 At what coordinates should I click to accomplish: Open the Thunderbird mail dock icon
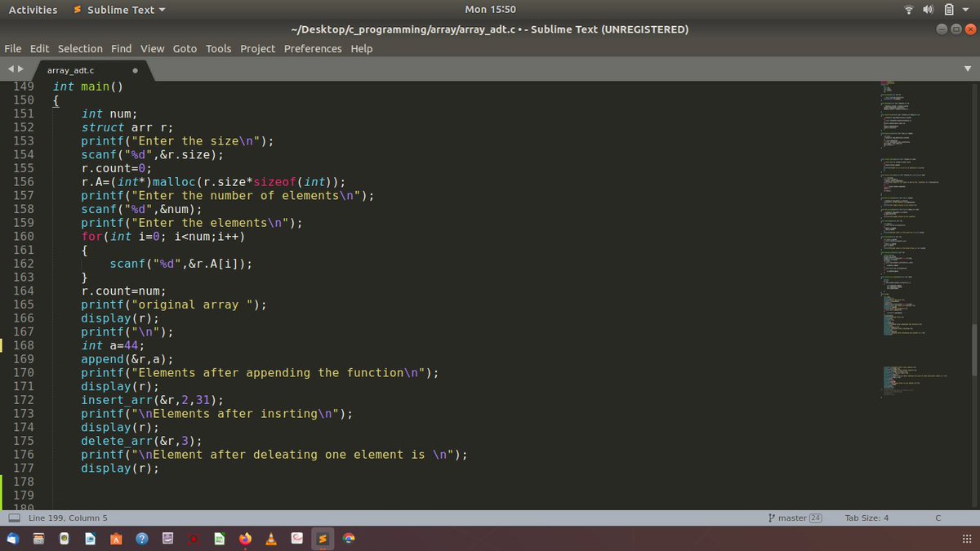tap(13, 539)
